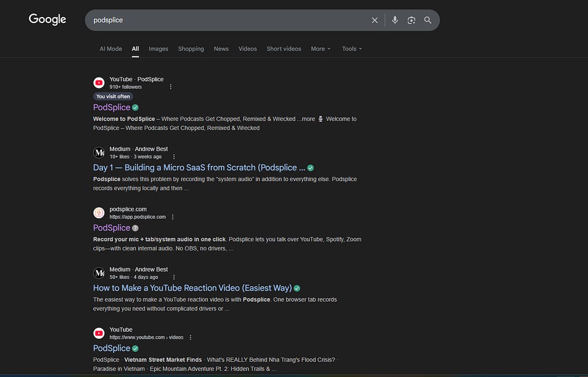Open three-dot menu beside app.podsplice.com URL

(173, 217)
